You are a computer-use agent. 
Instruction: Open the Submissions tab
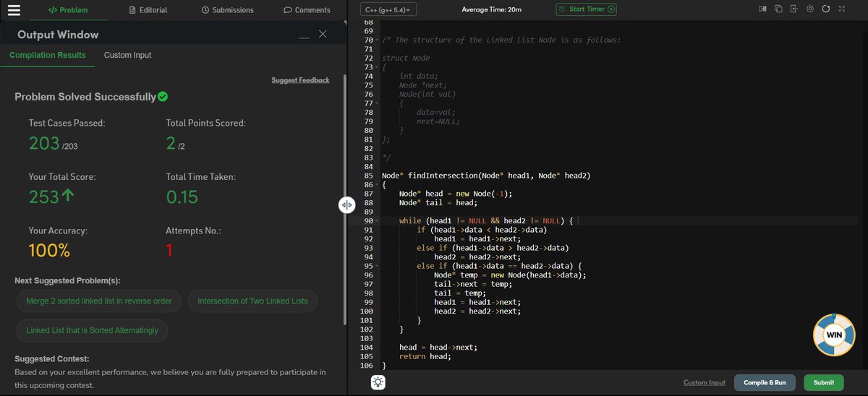[x=227, y=10]
